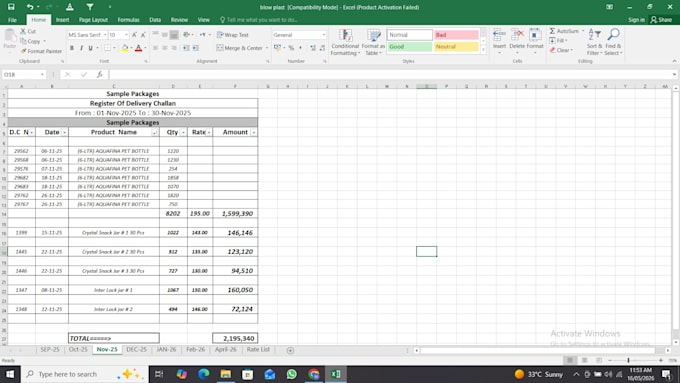
Task: Decrease font size with the smaller A
Action: pos(143,35)
